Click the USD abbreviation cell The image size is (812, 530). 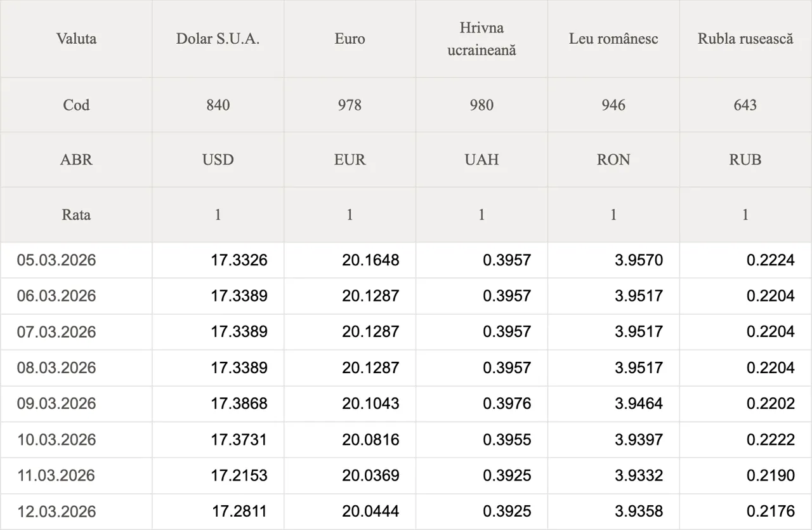tap(218, 159)
